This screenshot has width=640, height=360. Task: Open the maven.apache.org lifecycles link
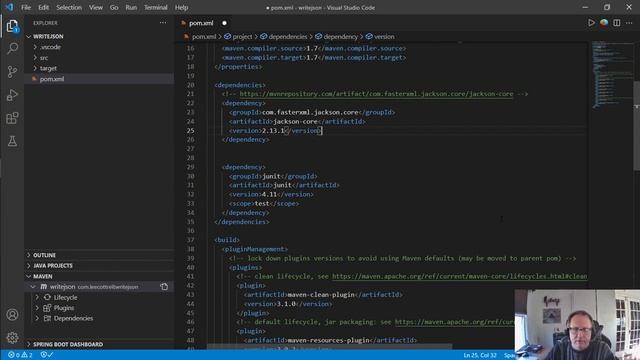[x=459, y=276]
